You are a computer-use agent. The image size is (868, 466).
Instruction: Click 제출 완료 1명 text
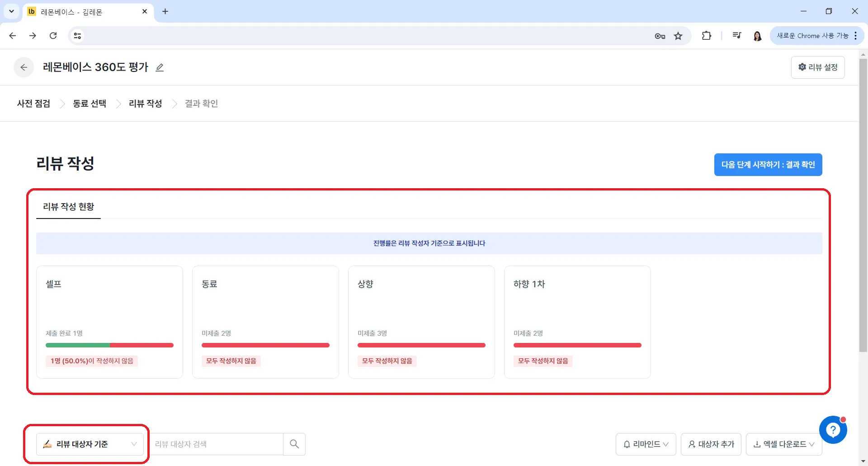64,333
